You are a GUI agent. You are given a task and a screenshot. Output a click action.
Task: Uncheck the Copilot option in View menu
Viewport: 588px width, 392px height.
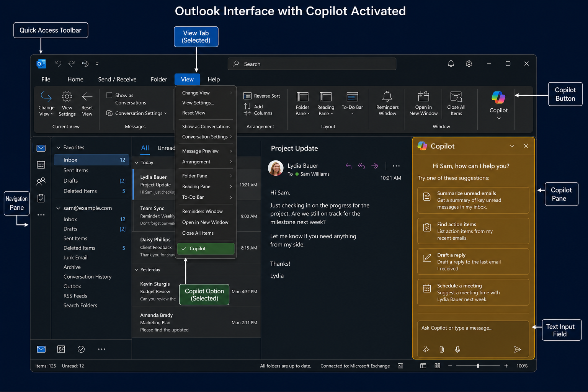click(206, 248)
